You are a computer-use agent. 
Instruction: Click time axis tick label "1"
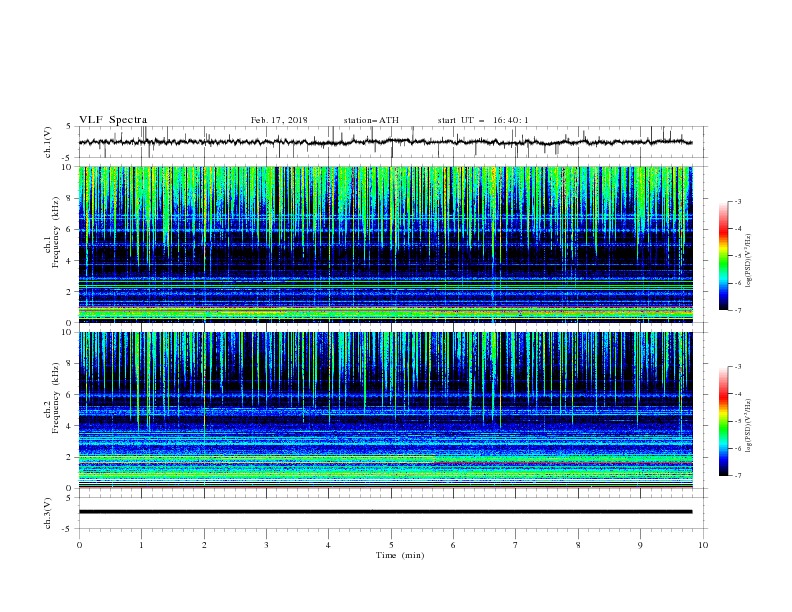tap(141, 545)
